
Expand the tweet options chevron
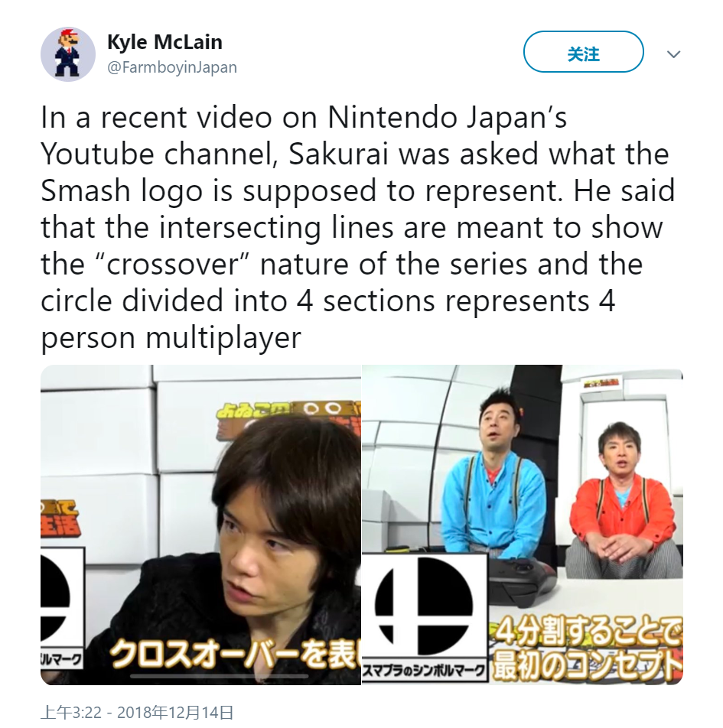(673, 54)
